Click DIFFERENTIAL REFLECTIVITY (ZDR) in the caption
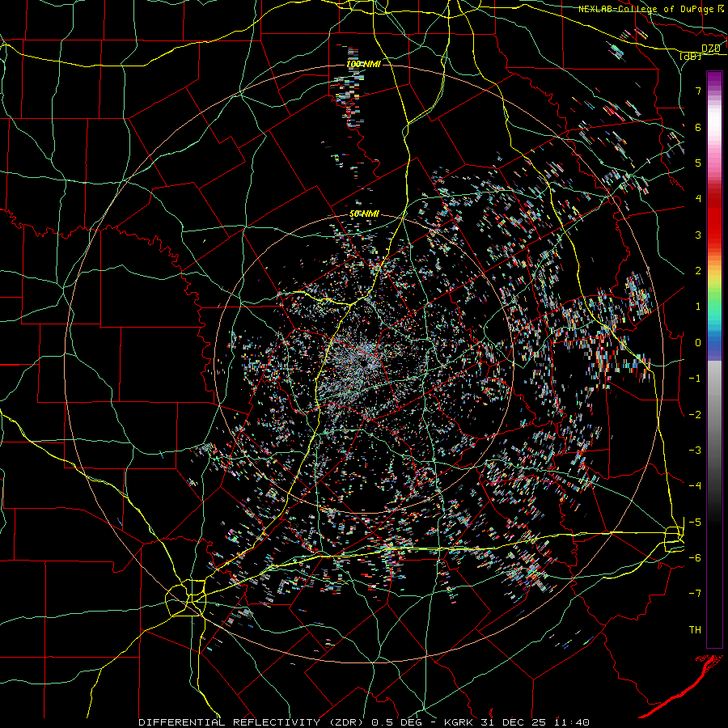 click(x=253, y=722)
